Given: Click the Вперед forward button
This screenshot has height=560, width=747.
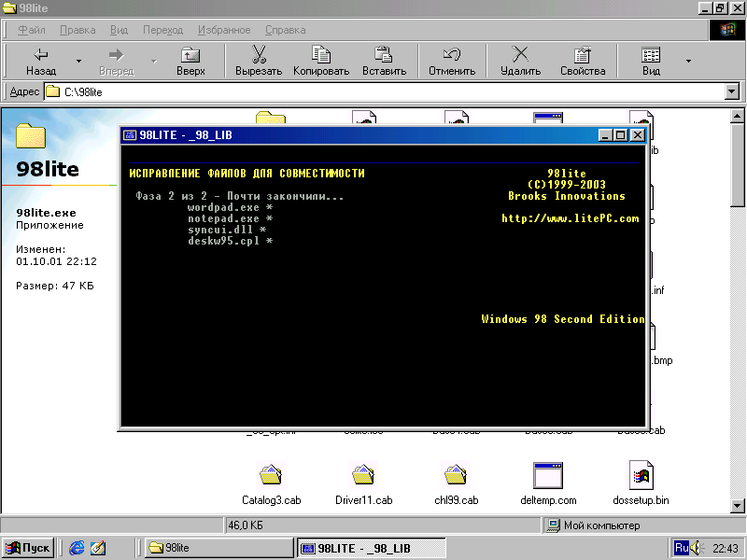Looking at the screenshot, I should click(117, 61).
